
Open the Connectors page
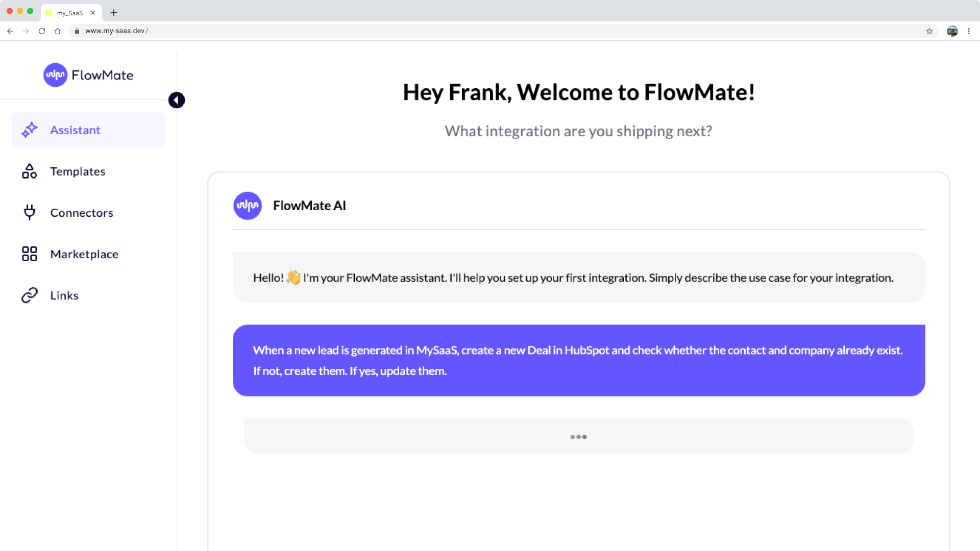82,213
